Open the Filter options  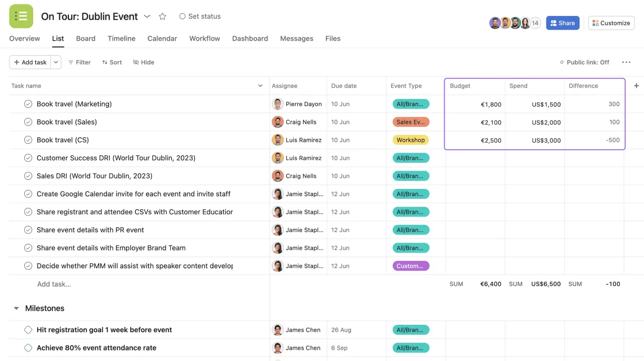(x=79, y=62)
